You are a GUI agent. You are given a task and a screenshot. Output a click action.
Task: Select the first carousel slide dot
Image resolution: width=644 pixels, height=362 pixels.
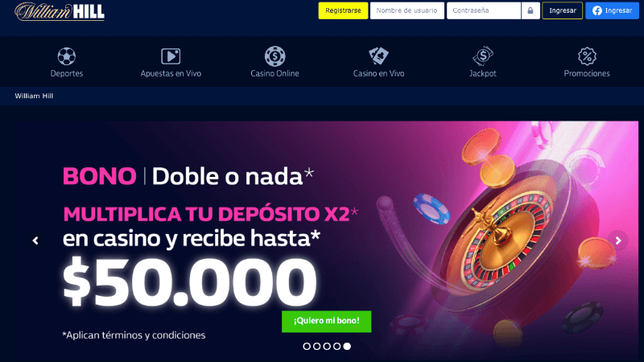click(307, 347)
